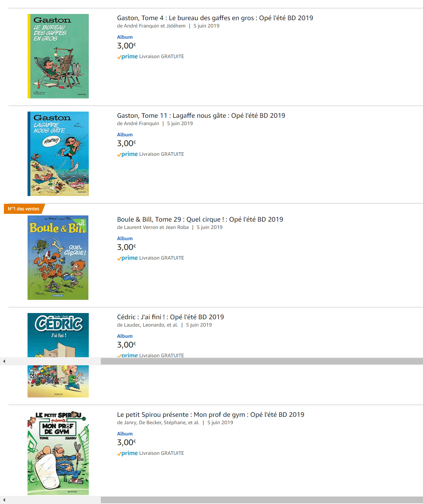The image size is (423, 504).
Task: Click prime logo under Gaston Tome 4
Action: click(x=128, y=57)
